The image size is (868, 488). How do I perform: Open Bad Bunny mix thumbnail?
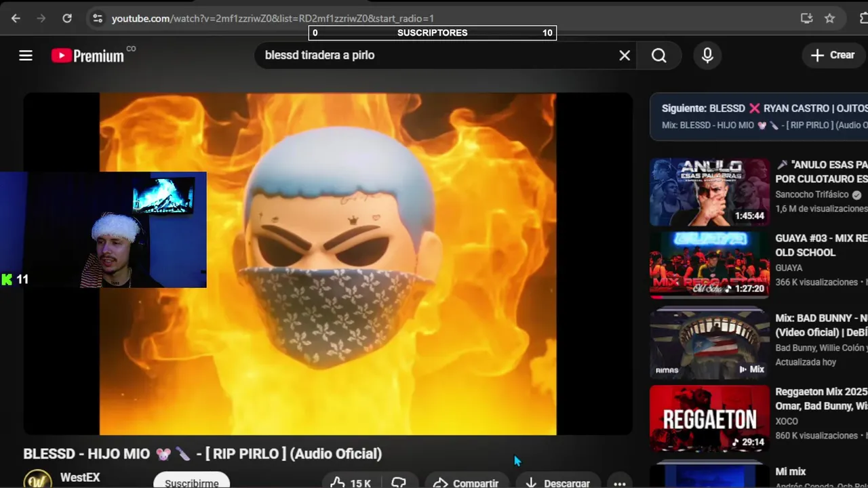(x=710, y=345)
